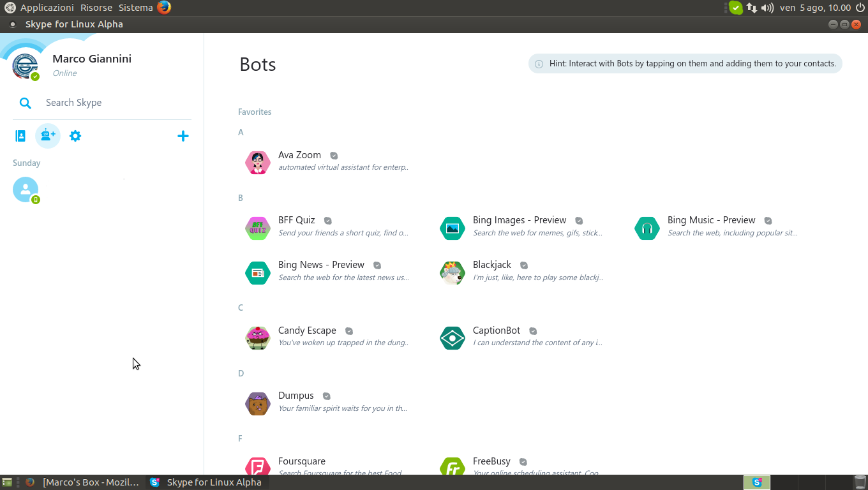Open the Risorse menu
Screen dimensions: 868x490
point(96,8)
